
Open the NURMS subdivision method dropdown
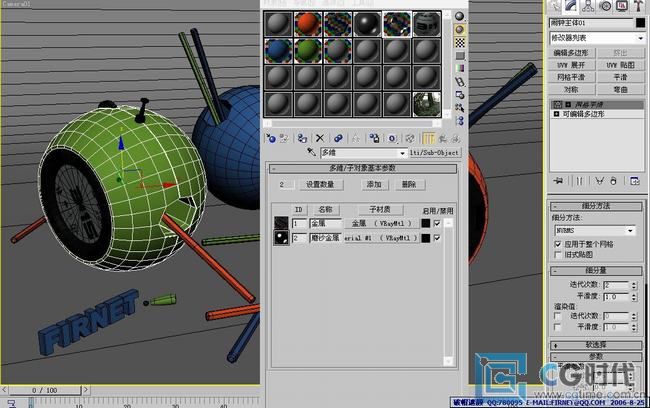coord(594,231)
